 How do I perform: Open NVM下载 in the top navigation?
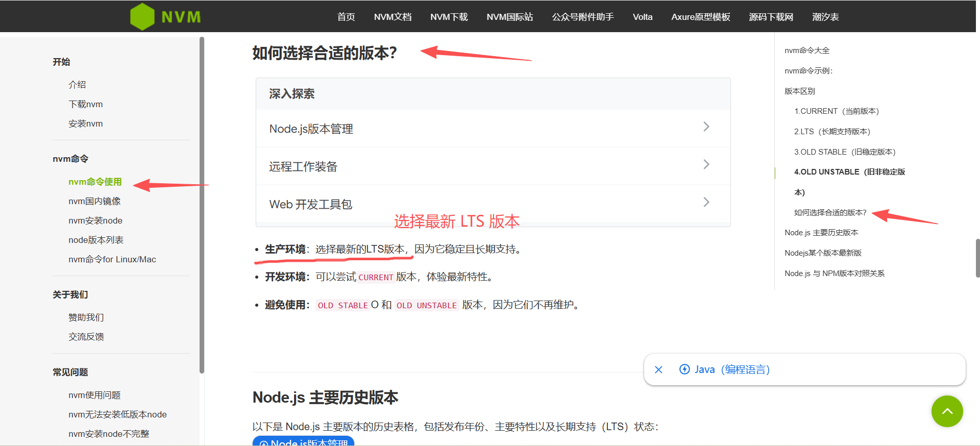coord(449,17)
